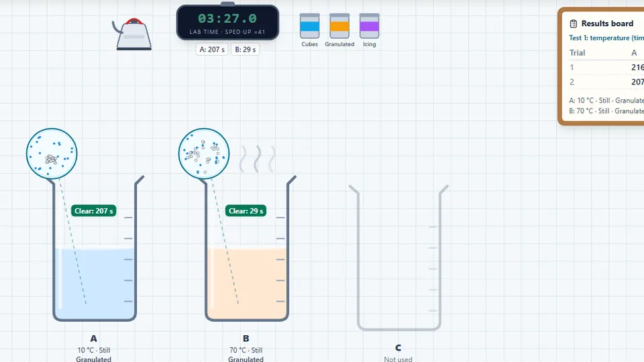Image resolution: width=644 pixels, height=362 pixels.
Task: Click the lab timer display
Action: (227, 23)
